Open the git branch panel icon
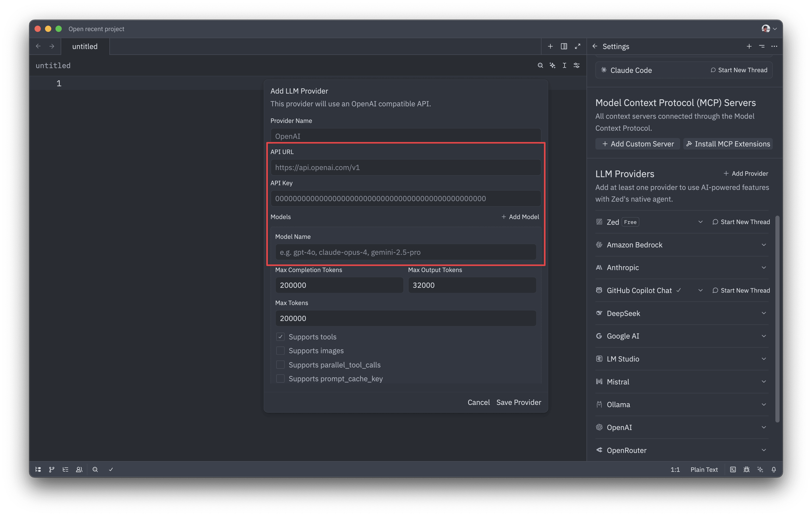Viewport: 812px width, 516px height. (52, 469)
